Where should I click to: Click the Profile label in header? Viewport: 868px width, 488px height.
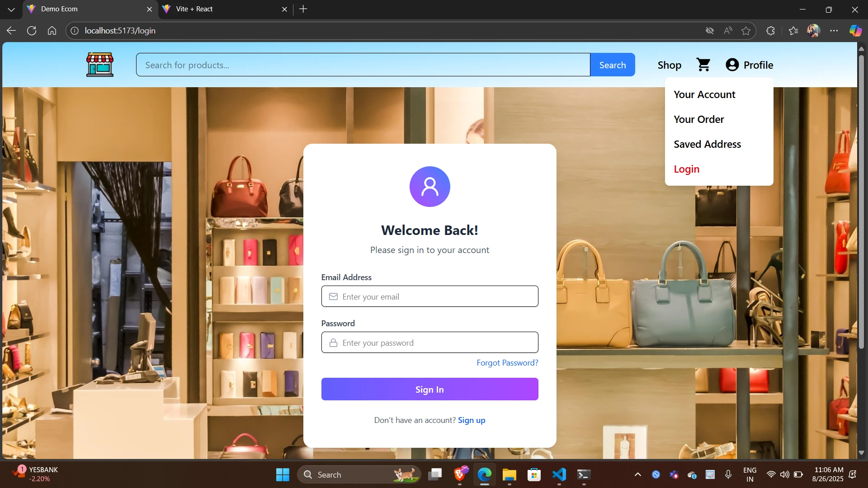point(758,65)
